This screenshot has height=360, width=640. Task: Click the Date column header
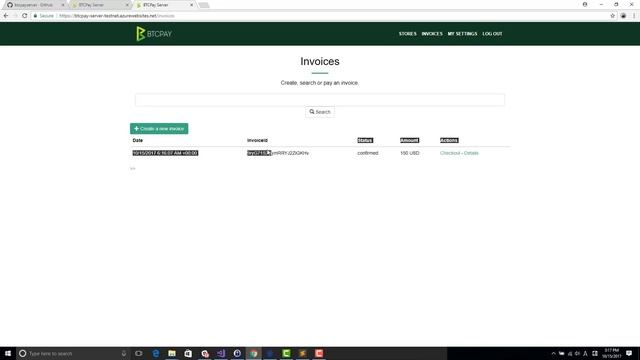point(138,140)
